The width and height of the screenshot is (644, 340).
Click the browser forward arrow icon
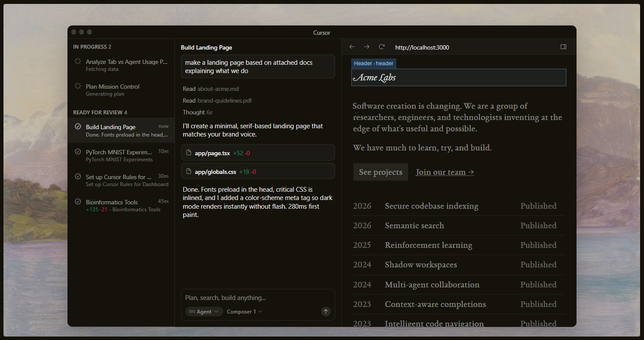click(367, 47)
